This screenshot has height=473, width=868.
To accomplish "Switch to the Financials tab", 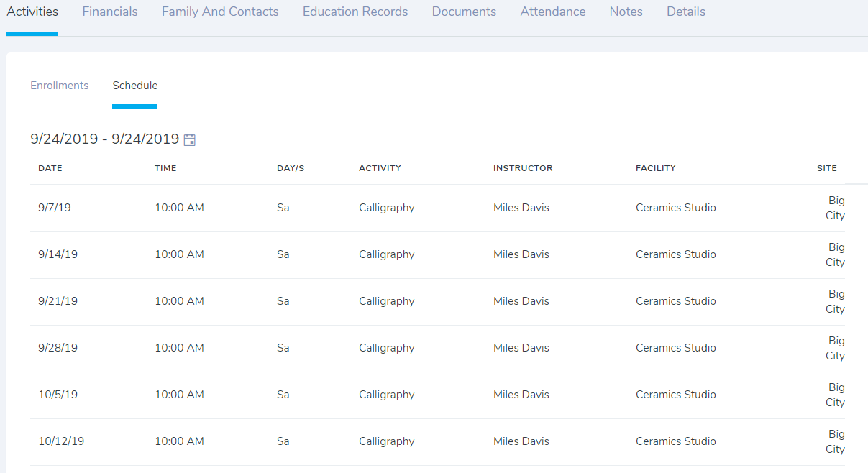I will [110, 12].
